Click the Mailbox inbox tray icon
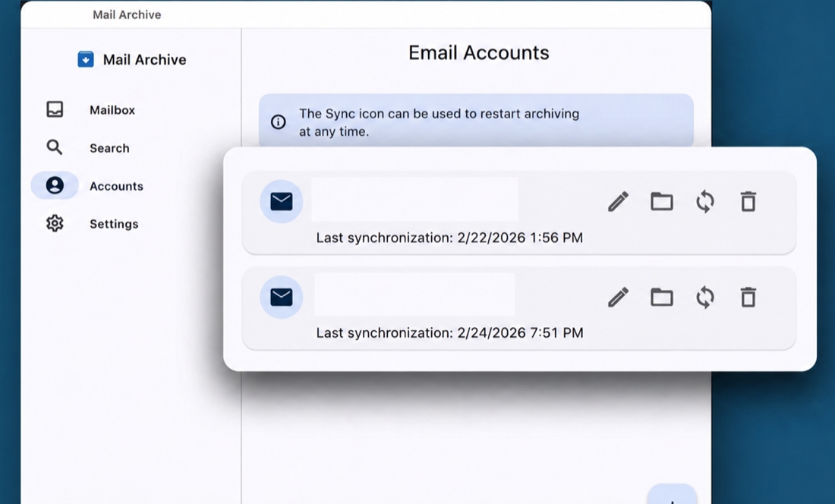Image resolution: width=835 pixels, height=504 pixels. (x=55, y=109)
